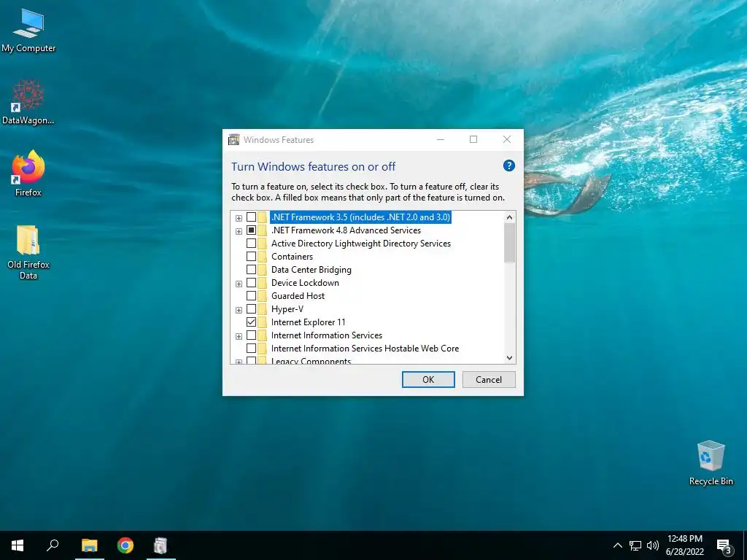
Task: Click the feature list scroll up arrow
Action: [509, 217]
